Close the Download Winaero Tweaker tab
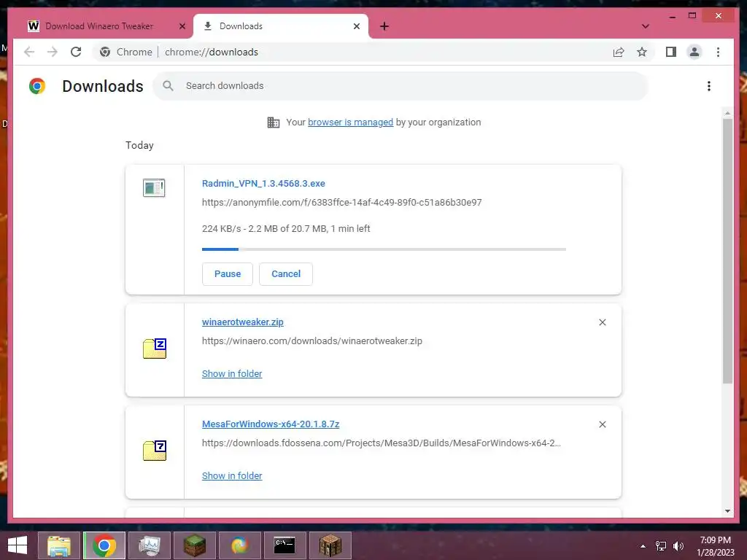 182,26
